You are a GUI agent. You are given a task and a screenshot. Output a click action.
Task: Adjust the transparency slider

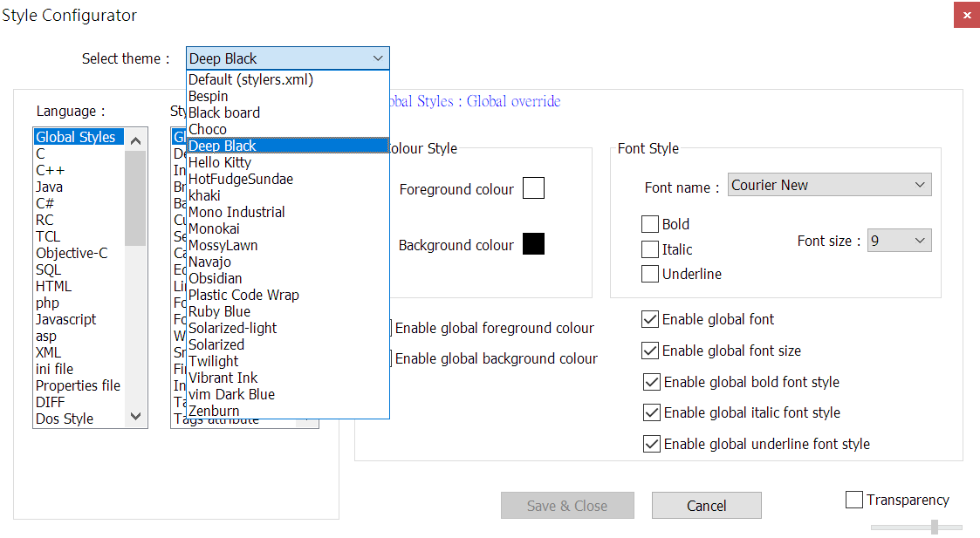pos(934,526)
